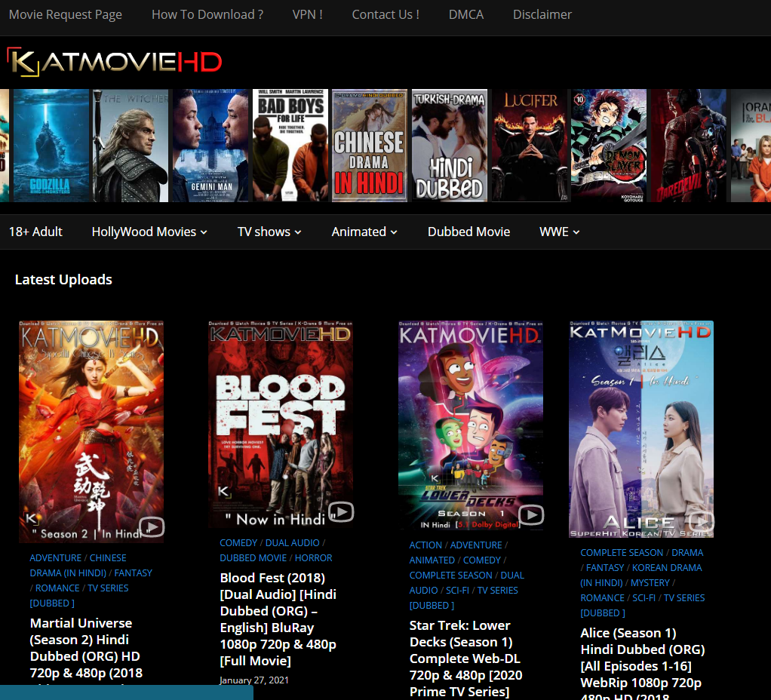The image size is (771, 700).
Task: Play the Martial Universe poster video icon
Action: 152,527
